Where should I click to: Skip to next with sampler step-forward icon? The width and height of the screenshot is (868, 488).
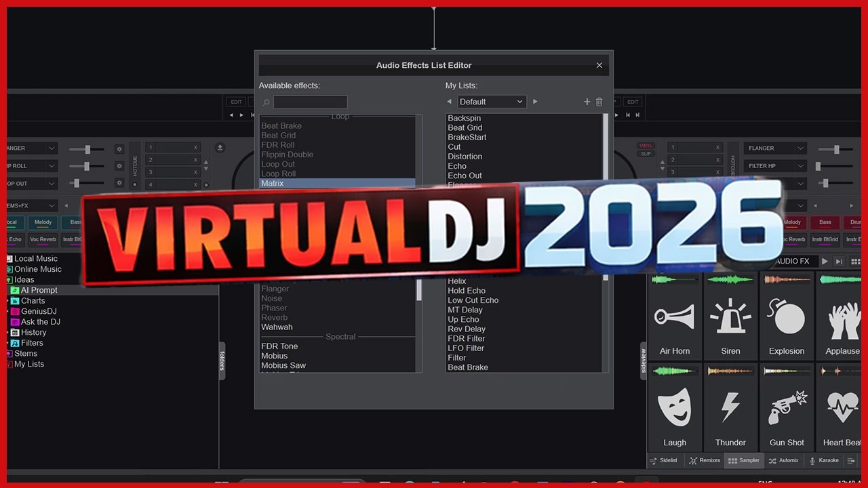click(x=840, y=262)
